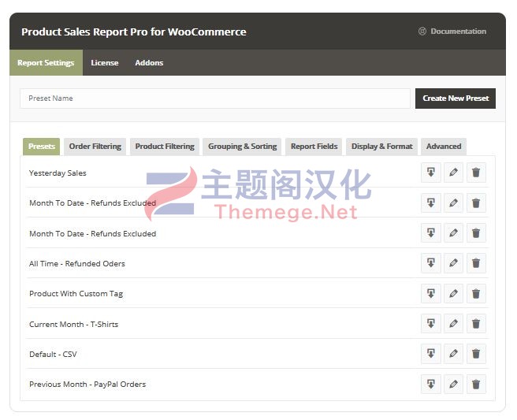Trash the All Time - Refunded Oders preset

pos(476,262)
